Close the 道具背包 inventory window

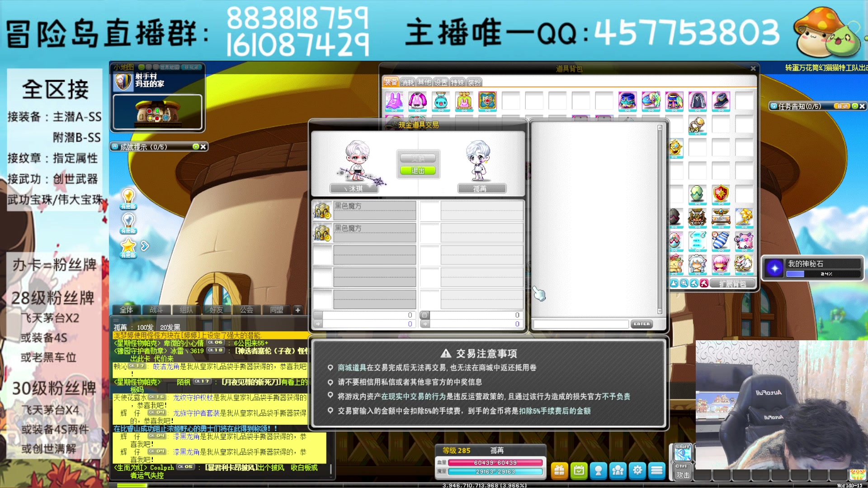753,69
